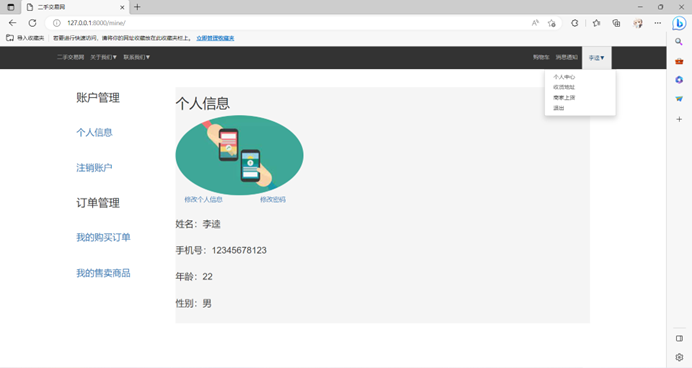Reload the page with the refresh icon

[32, 23]
